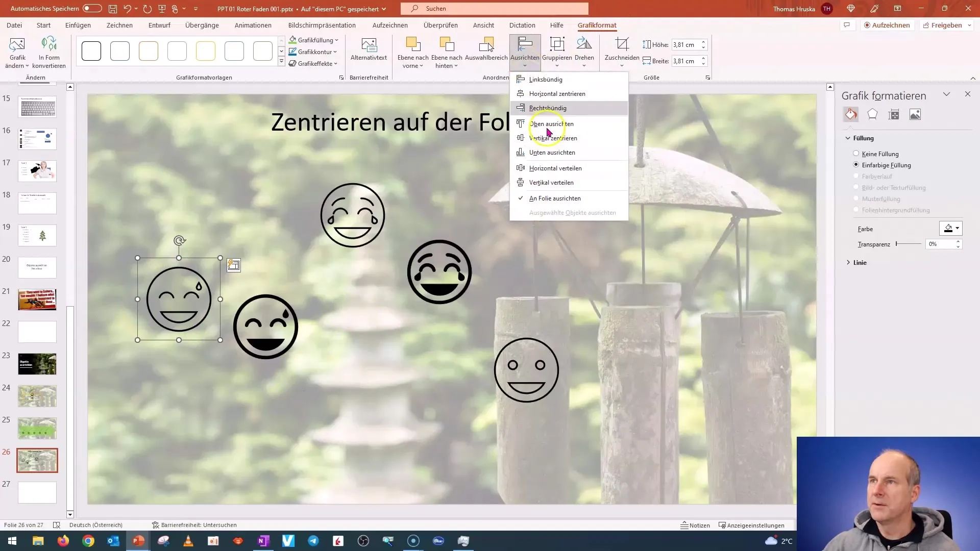Screen dimensions: 980x551
Task: Select Horizontal zentrieren from alignment menu
Action: tap(557, 93)
